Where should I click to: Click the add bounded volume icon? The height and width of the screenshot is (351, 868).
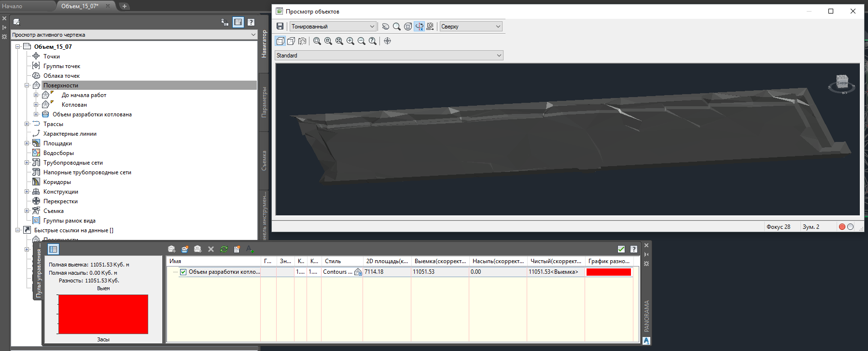click(197, 249)
